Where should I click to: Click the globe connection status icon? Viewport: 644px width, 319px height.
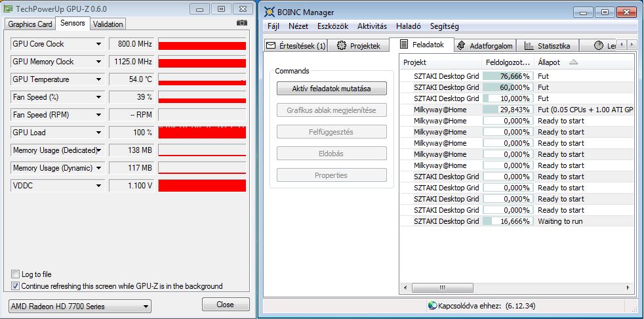pyautogui.click(x=432, y=306)
